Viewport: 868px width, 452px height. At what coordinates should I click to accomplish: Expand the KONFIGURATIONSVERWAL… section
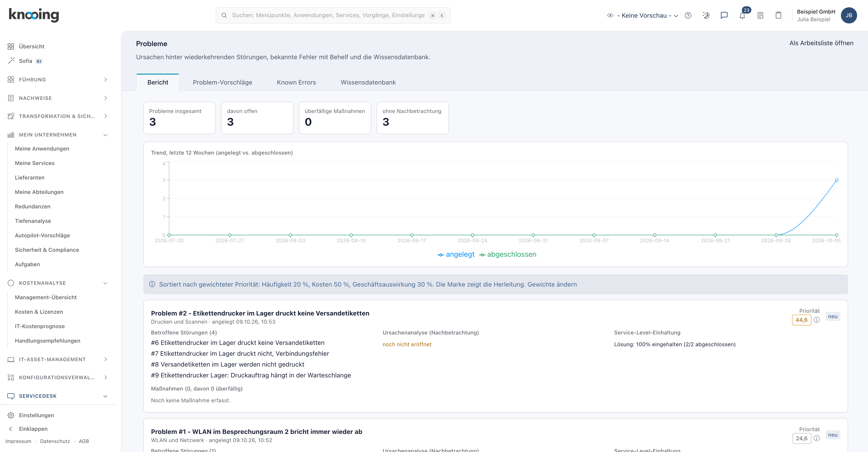(58, 378)
